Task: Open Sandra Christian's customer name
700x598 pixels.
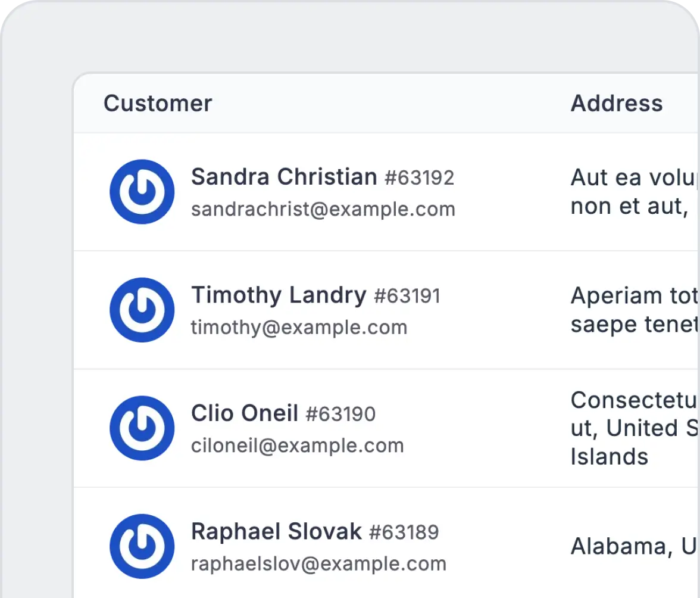Action: [x=284, y=177]
